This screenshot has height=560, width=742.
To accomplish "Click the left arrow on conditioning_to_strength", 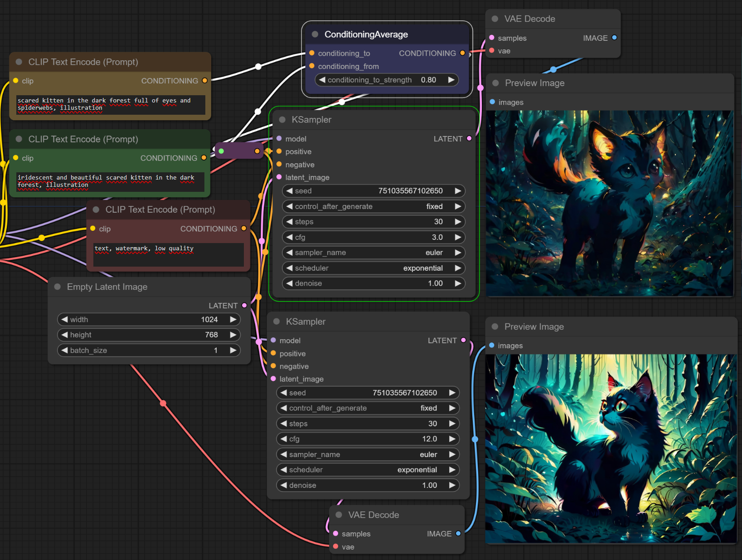I will pyautogui.click(x=322, y=80).
